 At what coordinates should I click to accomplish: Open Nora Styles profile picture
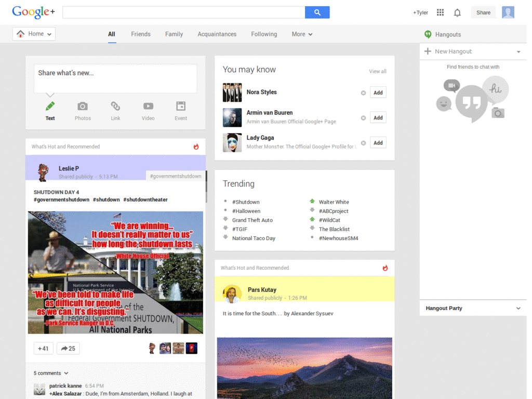[x=232, y=92]
